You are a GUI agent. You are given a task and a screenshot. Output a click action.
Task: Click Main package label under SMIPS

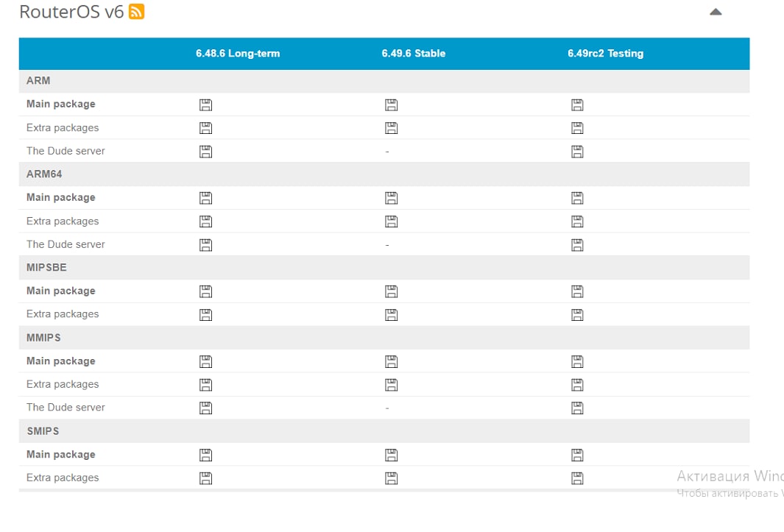pyautogui.click(x=61, y=455)
